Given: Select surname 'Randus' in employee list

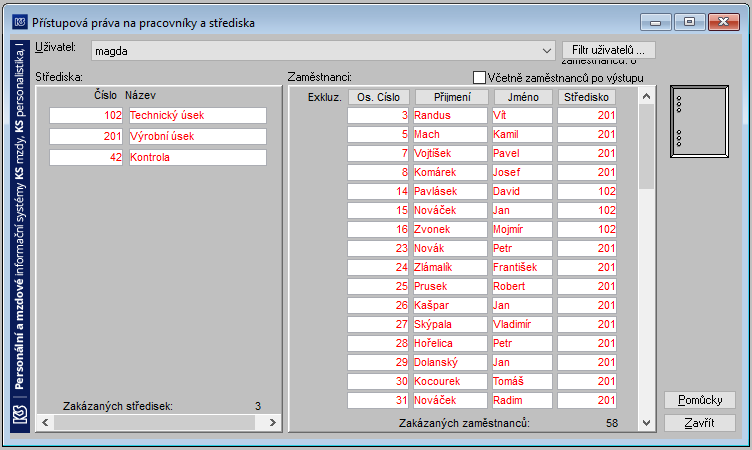Looking at the screenshot, I should (x=450, y=115).
